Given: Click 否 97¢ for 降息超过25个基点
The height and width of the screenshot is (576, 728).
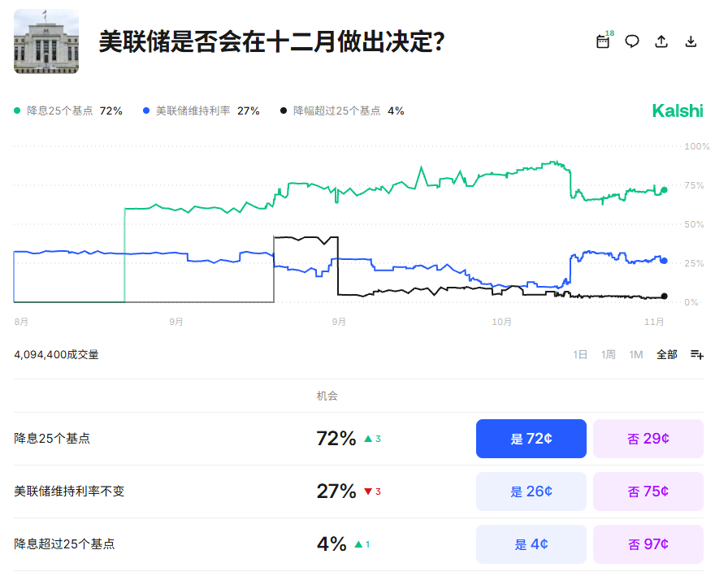Looking at the screenshot, I should (648, 544).
